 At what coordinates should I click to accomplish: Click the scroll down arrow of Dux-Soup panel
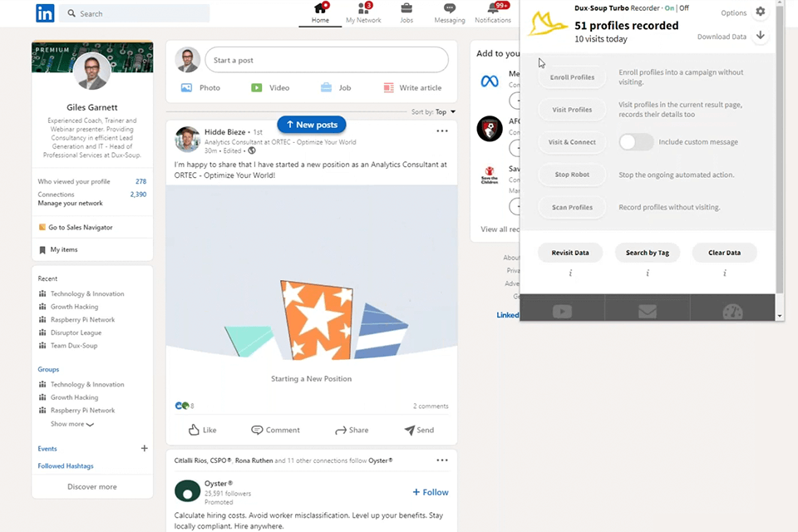click(x=779, y=316)
